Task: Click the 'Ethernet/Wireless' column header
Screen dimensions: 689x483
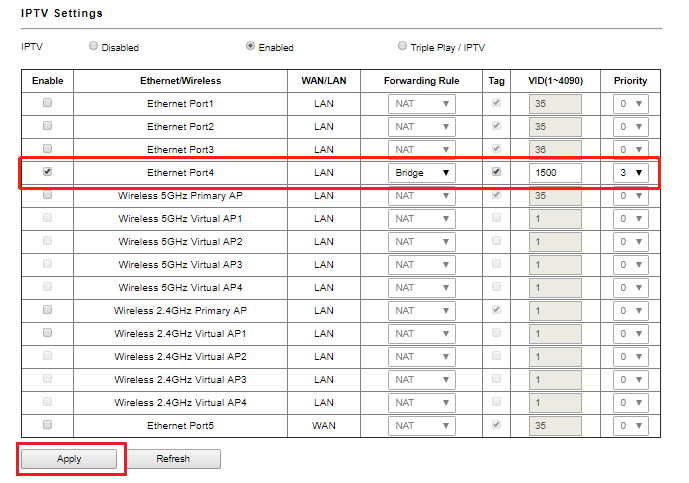Action: click(x=180, y=81)
